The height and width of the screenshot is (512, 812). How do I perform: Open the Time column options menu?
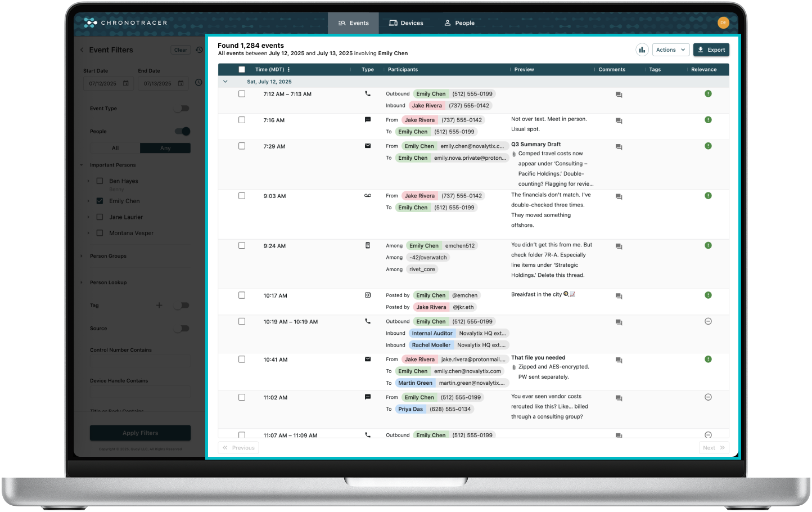pyautogui.click(x=288, y=70)
